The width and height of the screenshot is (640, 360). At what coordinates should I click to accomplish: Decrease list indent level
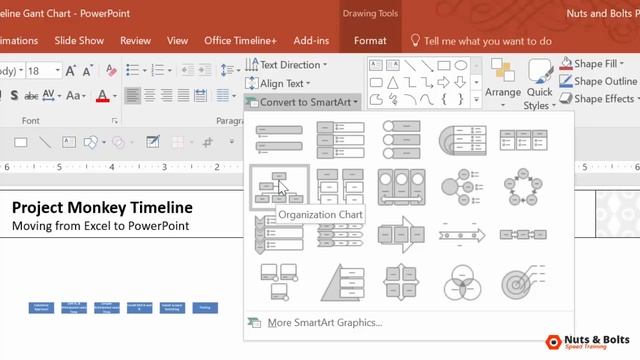[188, 70]
